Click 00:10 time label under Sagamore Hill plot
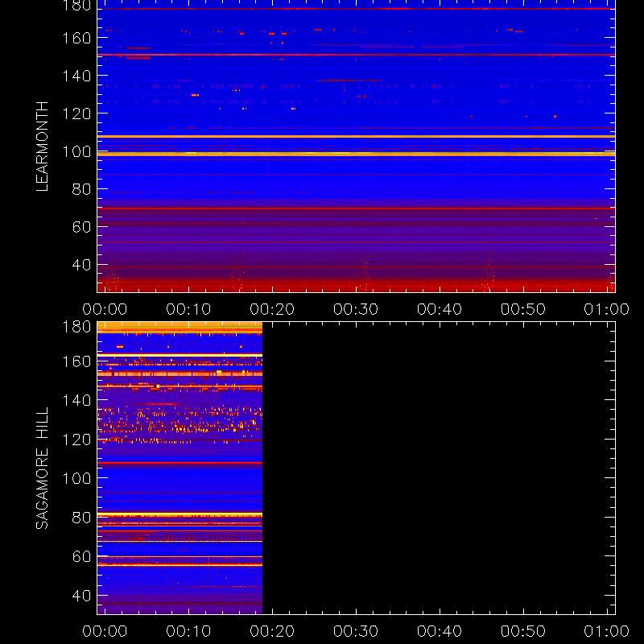Image resolution: width=644 pixels, height=644 pixels. (188, 631)
